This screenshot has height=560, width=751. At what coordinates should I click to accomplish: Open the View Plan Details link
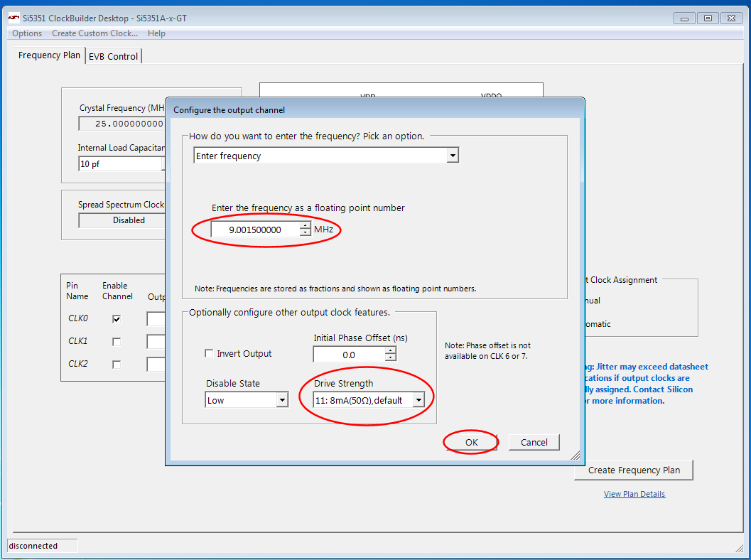pyautogui.click(x=634, y=494)
